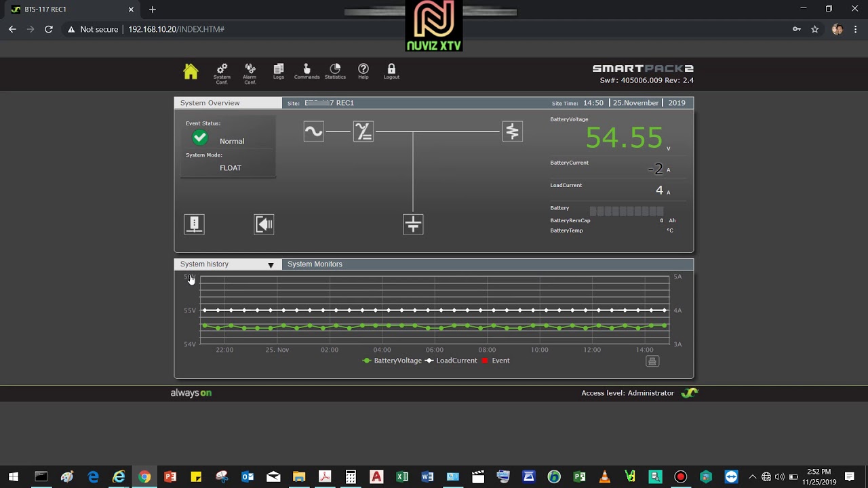Screen dimensions: 868x488
Task: Open the Windows Start menu
Action: [14, 477]
